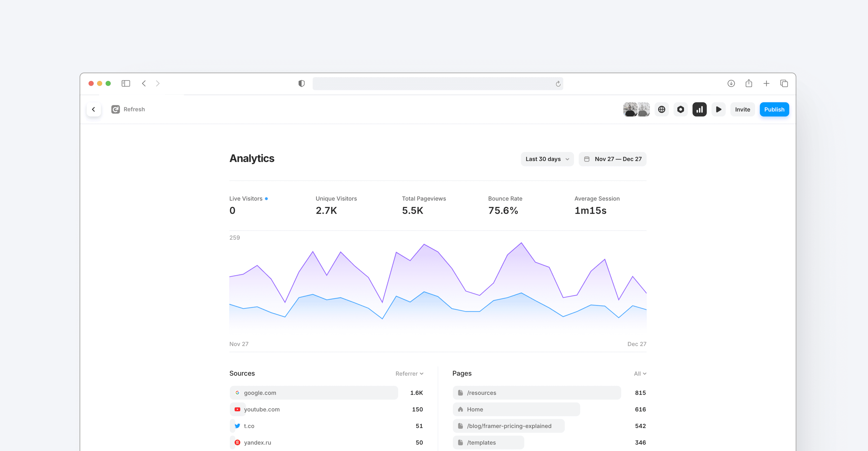Open the browser downloads icon
The width and height of the screenshot is (868, 451).
(731, 83)
